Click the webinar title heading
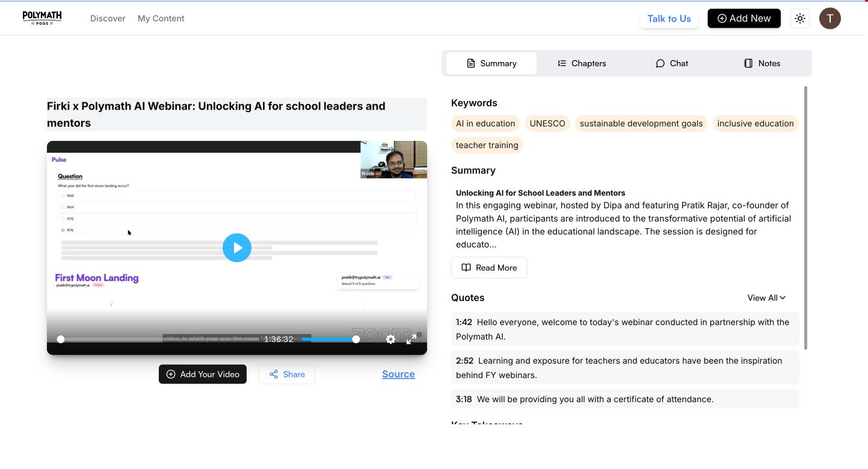The width and height of the screenshot is (868, 469). tap(237, 114)
